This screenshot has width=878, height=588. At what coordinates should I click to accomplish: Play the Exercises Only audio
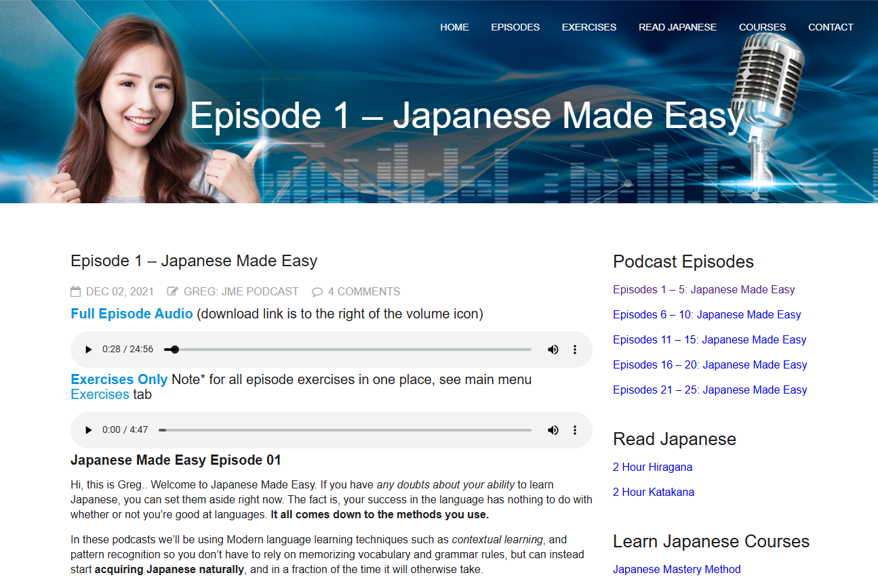coord(88,430)
